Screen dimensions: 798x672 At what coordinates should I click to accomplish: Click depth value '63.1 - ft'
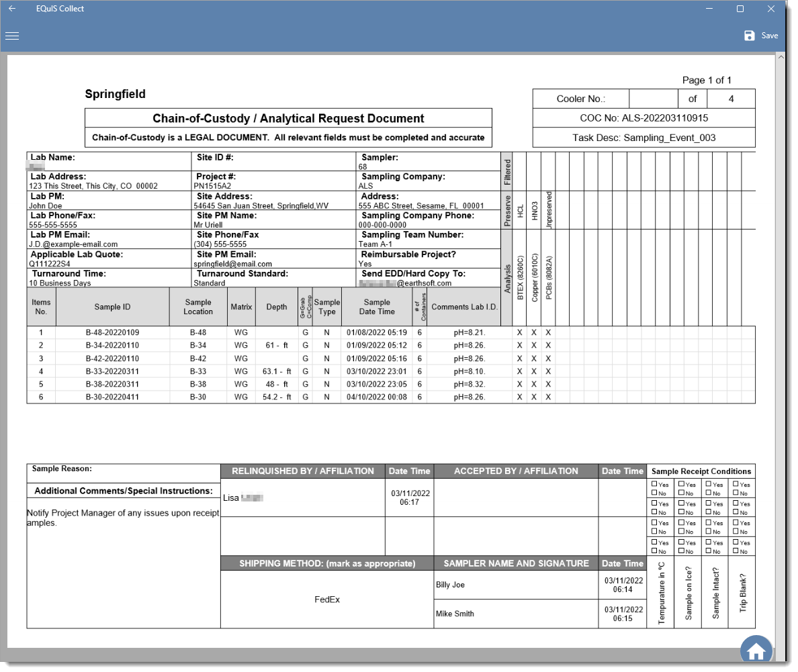(x=277, y=372)
